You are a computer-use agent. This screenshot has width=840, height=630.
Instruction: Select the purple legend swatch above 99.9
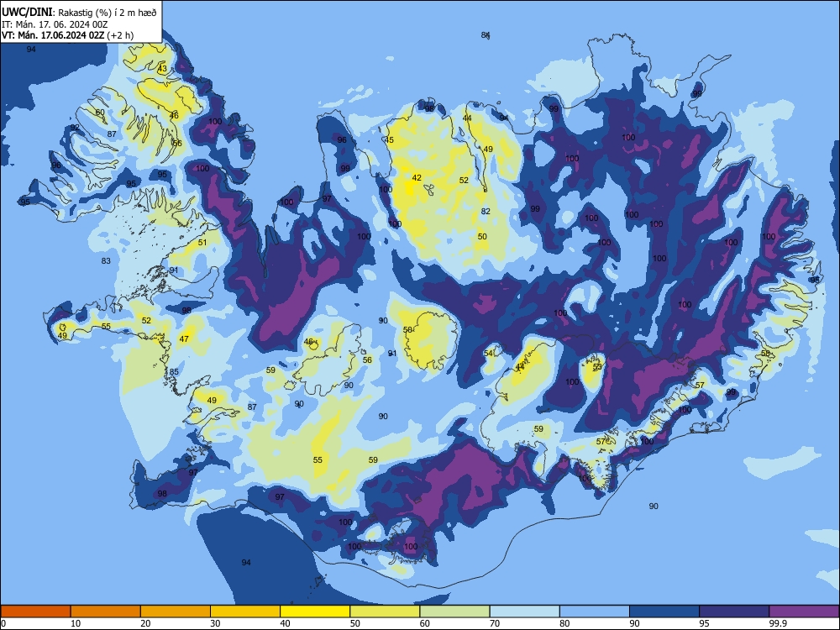(804, 612)
